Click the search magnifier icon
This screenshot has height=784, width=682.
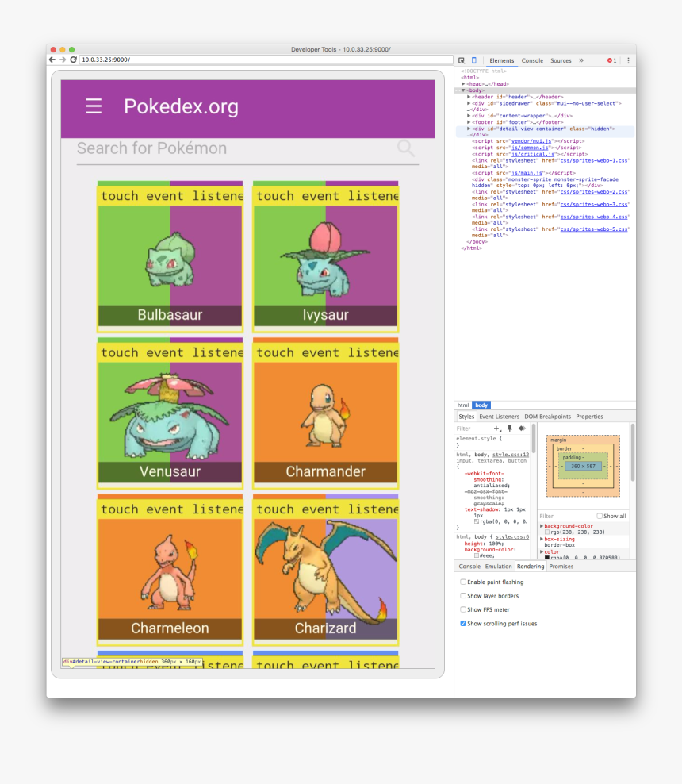coord(405,148)
